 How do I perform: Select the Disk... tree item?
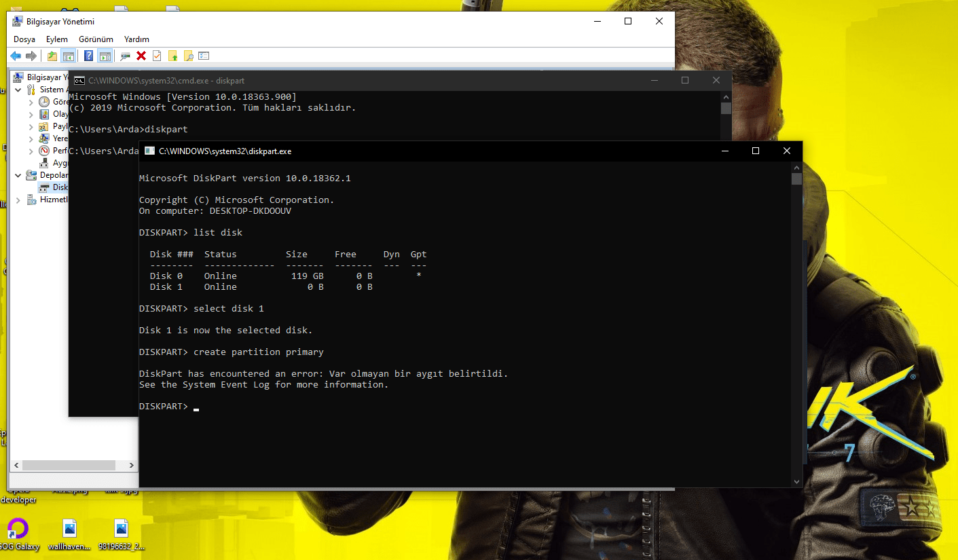point(53,187)
